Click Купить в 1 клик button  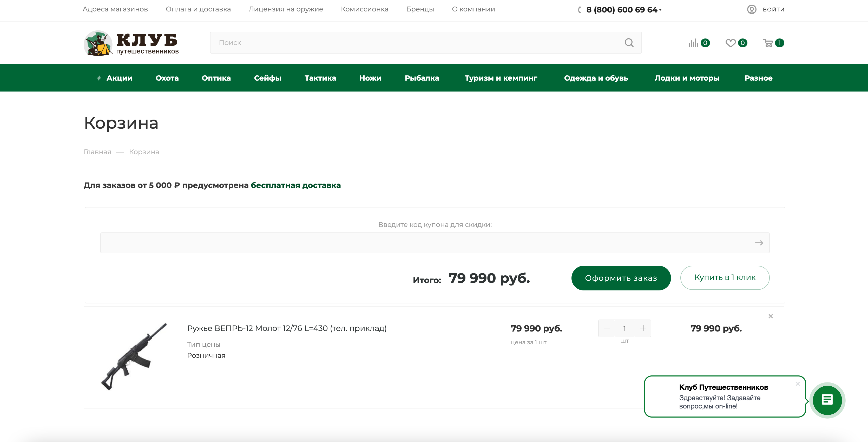click(725, 277)
